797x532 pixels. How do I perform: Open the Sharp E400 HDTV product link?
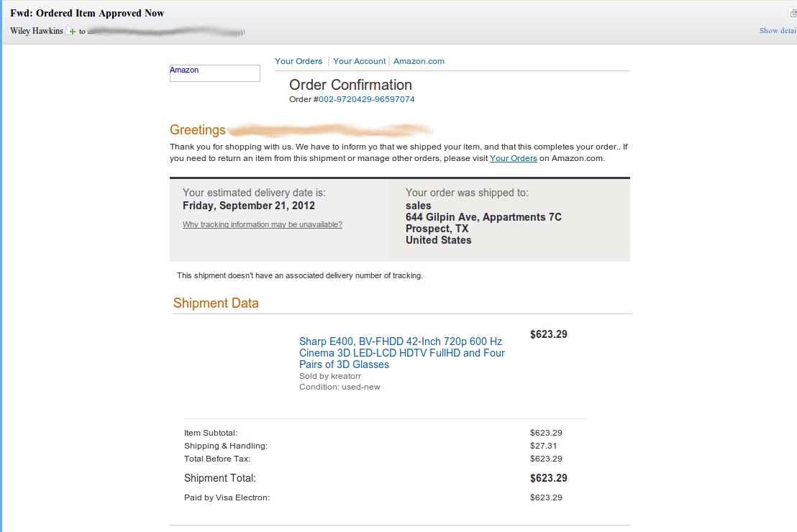401,353
